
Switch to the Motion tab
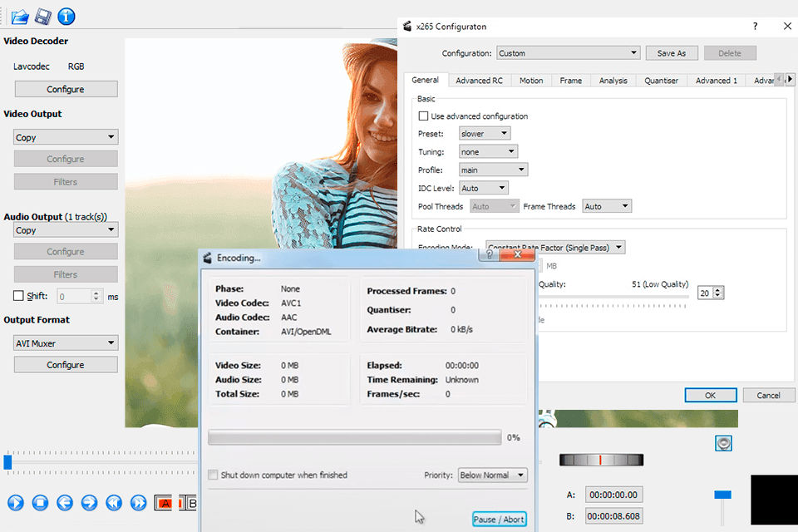tap(530, 80)
